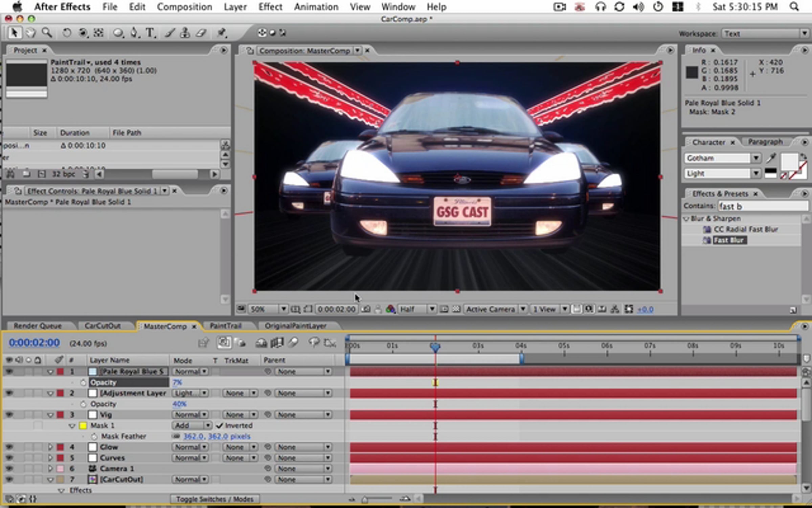Expand the Glow layer properties
The image size is (812, 508).
point(50,447)
